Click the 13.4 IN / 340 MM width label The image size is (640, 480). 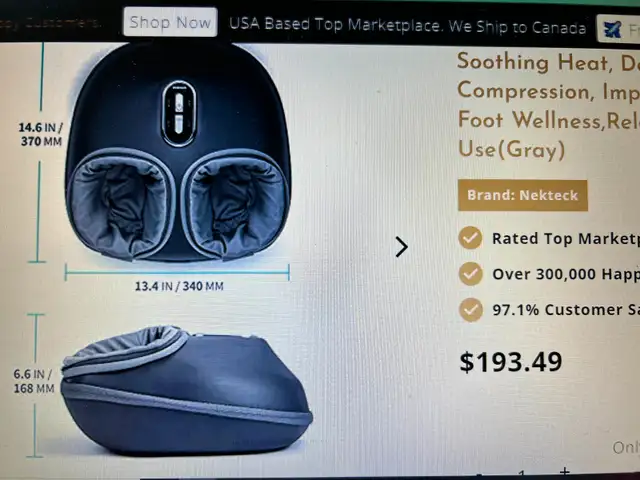click(179, 286)
